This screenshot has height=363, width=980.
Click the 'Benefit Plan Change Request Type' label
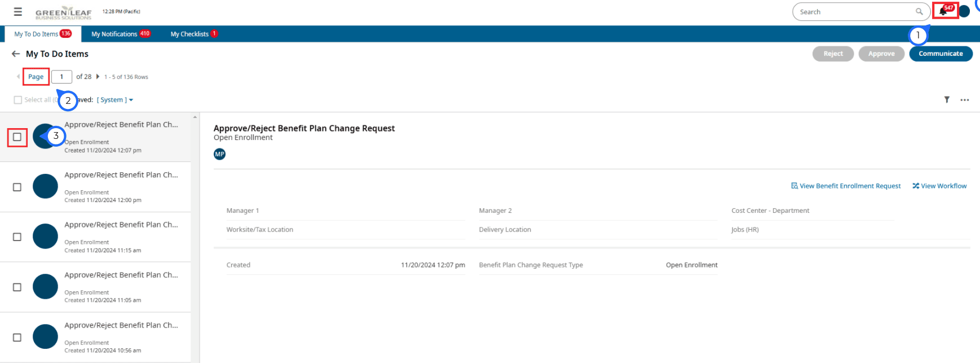click(x=531, y=265)
